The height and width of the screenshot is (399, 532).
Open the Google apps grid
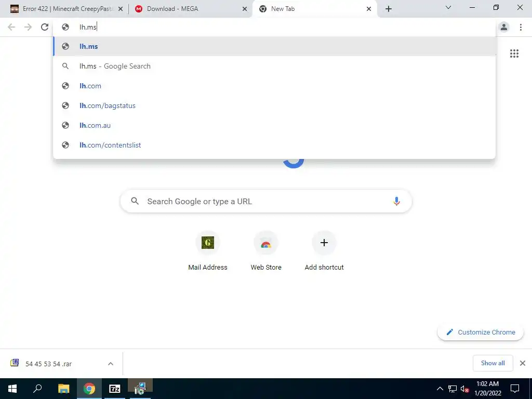514,54
